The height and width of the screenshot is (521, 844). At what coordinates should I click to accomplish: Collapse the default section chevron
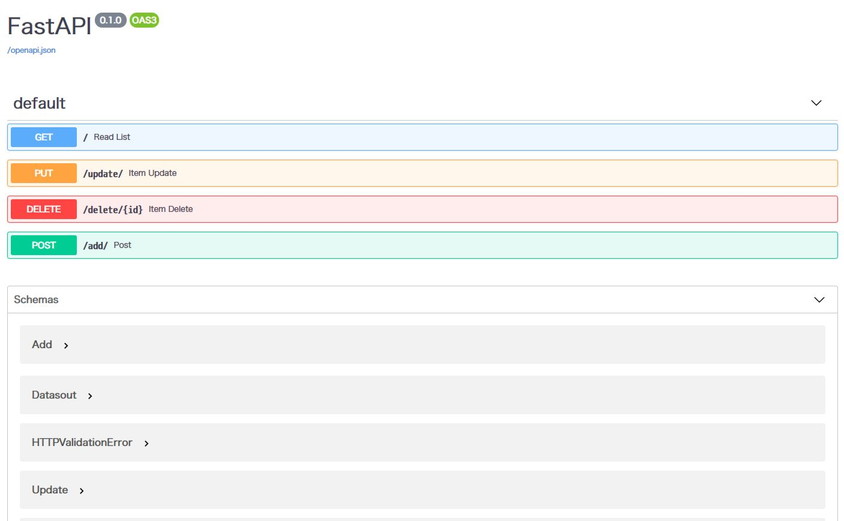coord(816,103)
